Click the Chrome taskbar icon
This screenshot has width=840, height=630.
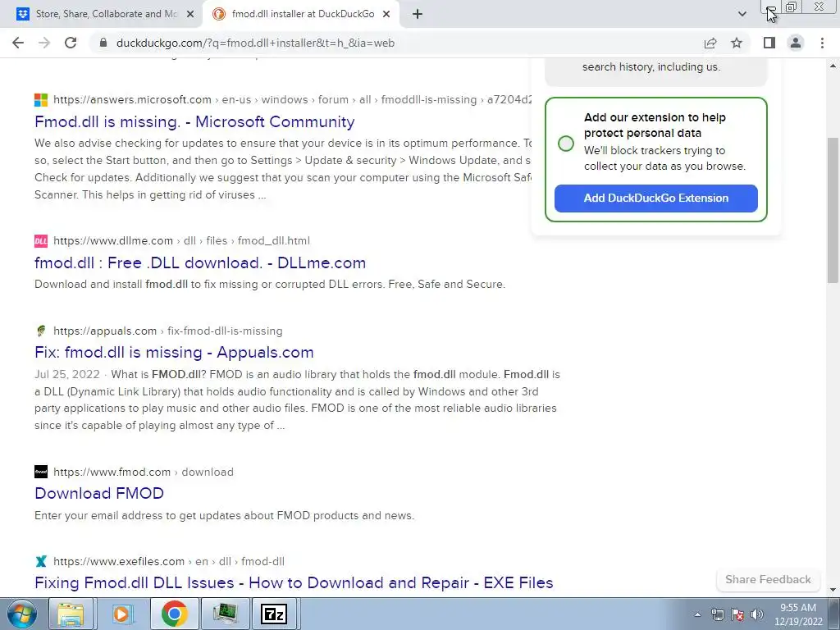click(174, 614)
